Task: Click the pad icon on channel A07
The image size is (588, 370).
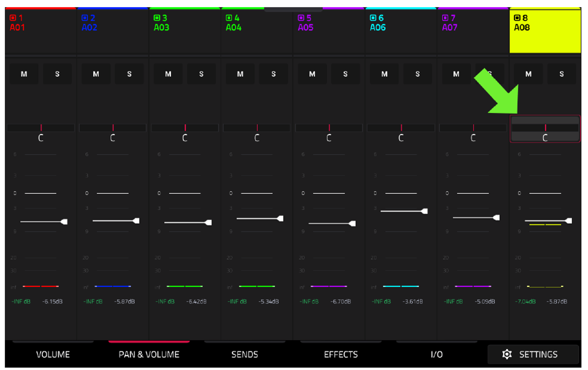Action: [x=445, y=18]
